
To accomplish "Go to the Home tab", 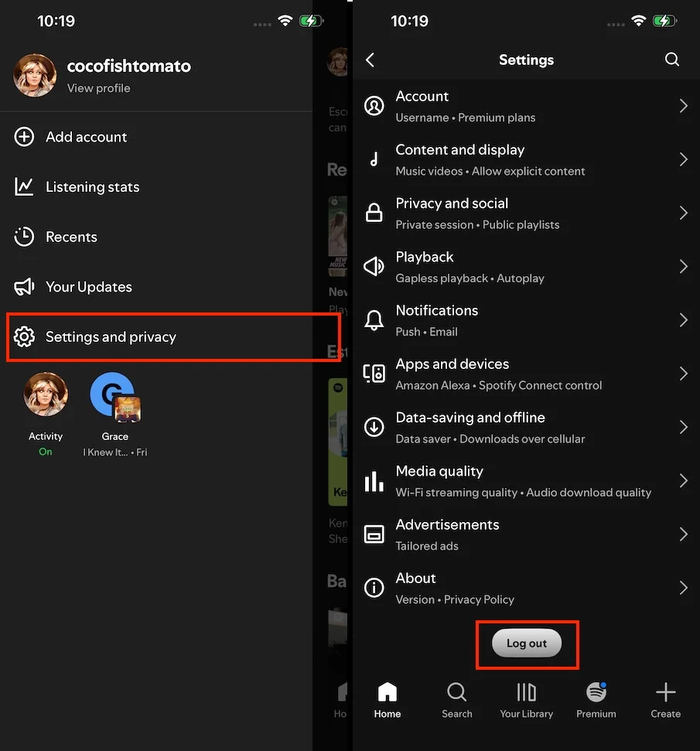I will pos(388,700).
